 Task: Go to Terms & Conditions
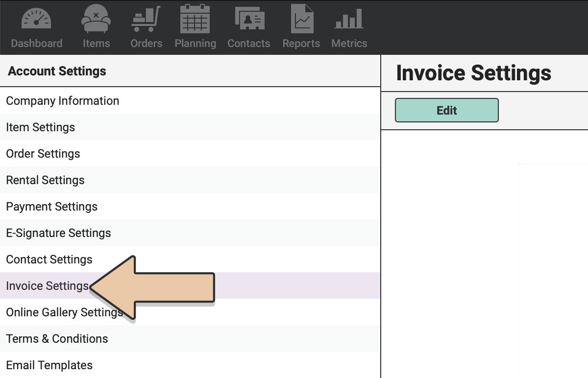tap(190, 339)
